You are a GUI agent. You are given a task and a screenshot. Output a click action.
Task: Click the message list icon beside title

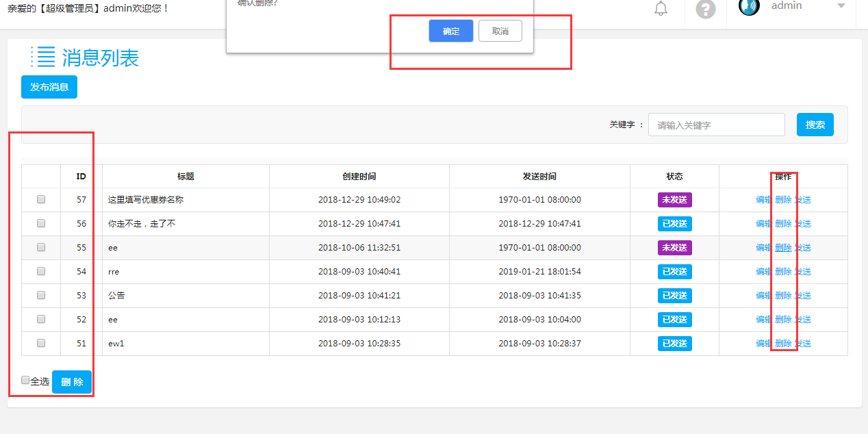42,57
